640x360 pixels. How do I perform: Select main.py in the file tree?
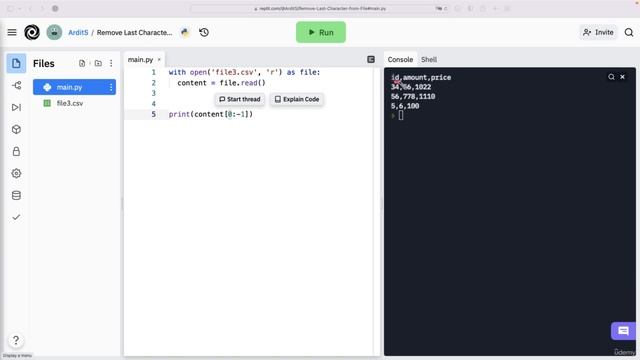74,87
